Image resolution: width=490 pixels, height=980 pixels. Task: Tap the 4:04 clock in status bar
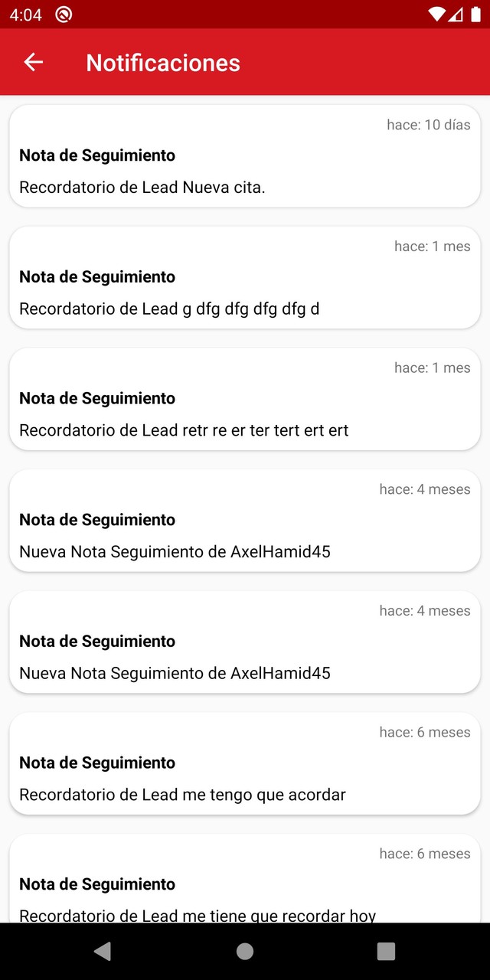(x=25, y=15)
